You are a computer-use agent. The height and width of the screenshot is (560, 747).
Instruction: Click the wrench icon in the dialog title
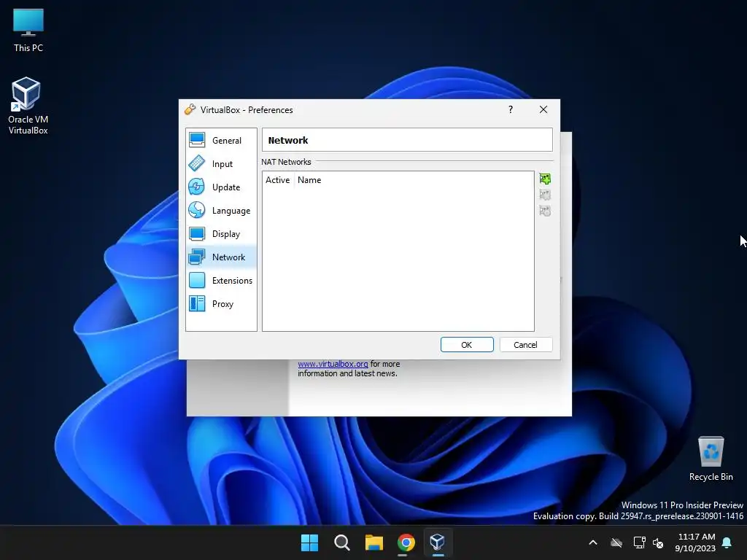(x=190, y=109)
